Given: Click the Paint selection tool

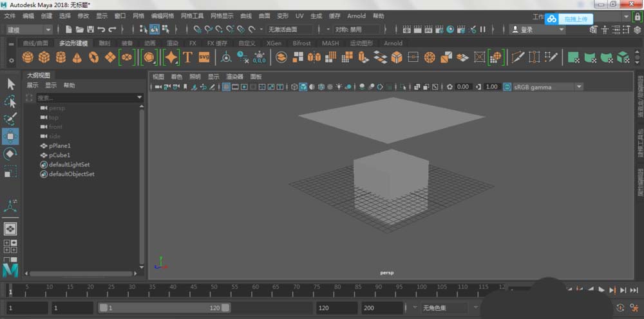Looking at the screenshot, I should pos(10,119).
